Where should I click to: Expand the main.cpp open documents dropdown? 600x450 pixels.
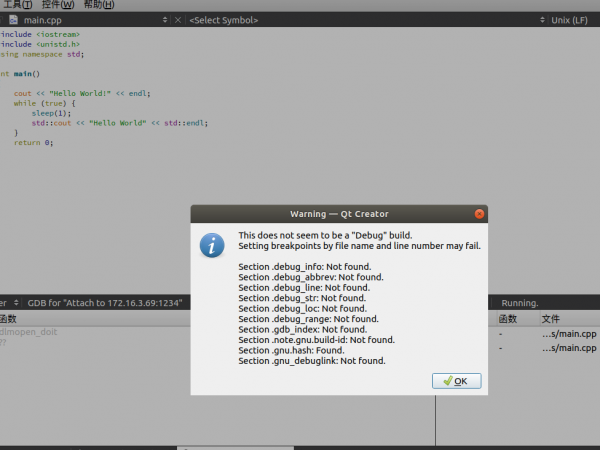point(164,20)
